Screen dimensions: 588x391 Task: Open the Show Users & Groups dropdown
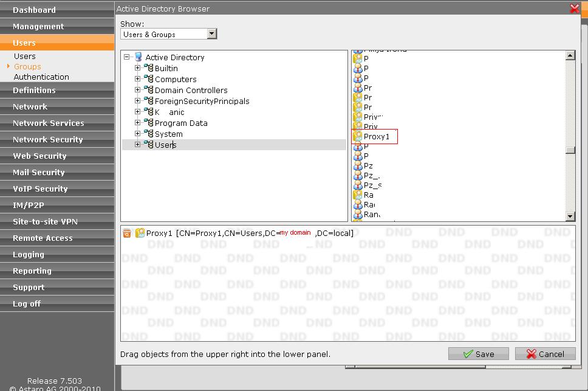[x=211, y=34]
